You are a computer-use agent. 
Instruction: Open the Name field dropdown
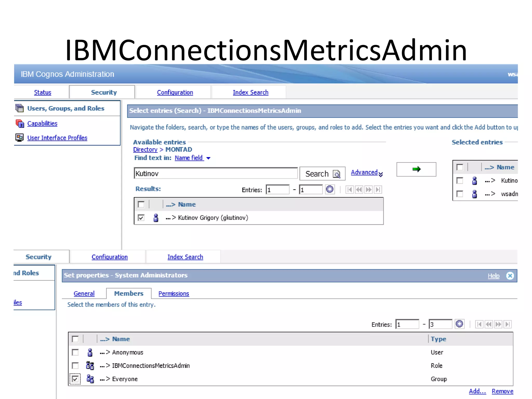tap(192, 158)
